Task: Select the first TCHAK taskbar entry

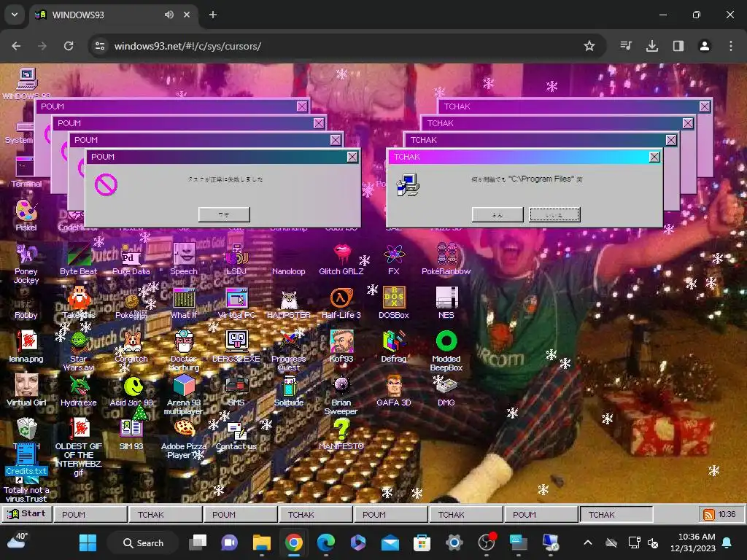Action: point(166,514)
